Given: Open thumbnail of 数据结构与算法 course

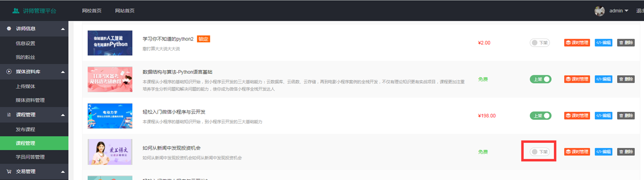Looking at the screenshot, I should (x=110, y=79).
